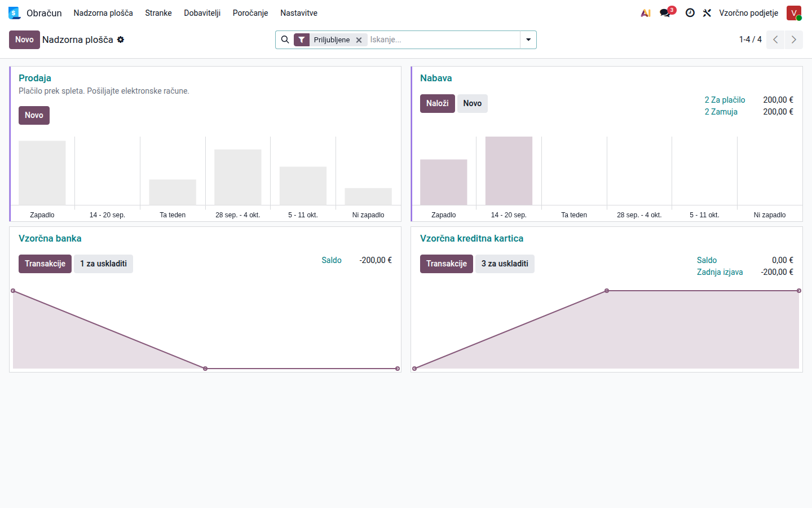812x508 pixels.
Task: Open the user avatar menu
Action: [794, 13]
